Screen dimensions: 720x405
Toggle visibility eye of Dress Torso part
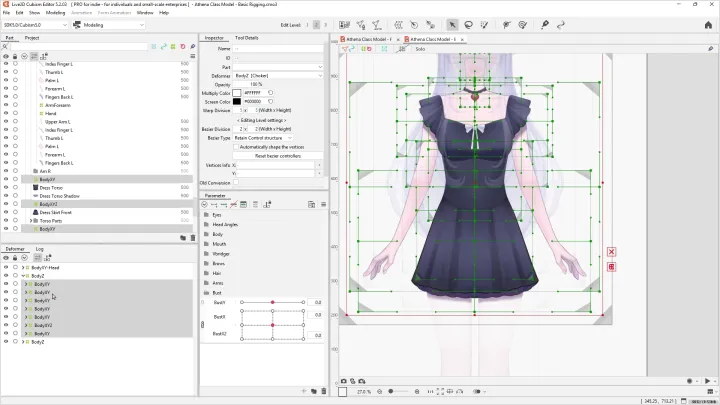point(6,187)
